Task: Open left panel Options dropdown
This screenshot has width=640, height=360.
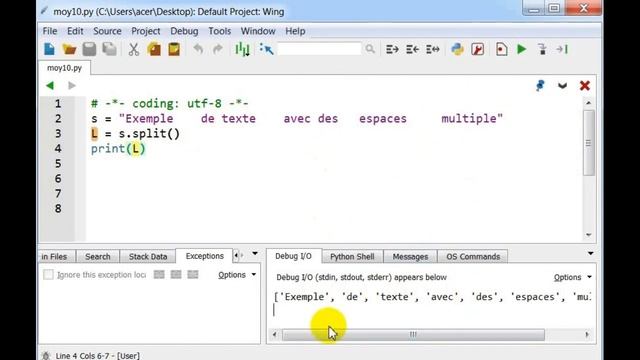Action: [237, 275]
